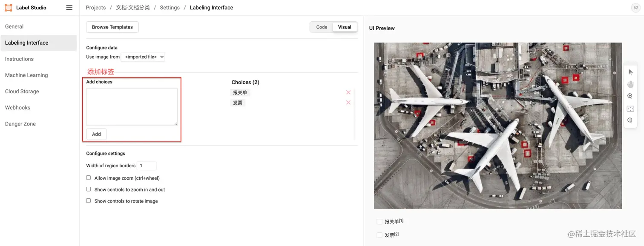Switch to the Visual tab
The image size is (644, 246).
pyautogui.click(x=345, y=27)
